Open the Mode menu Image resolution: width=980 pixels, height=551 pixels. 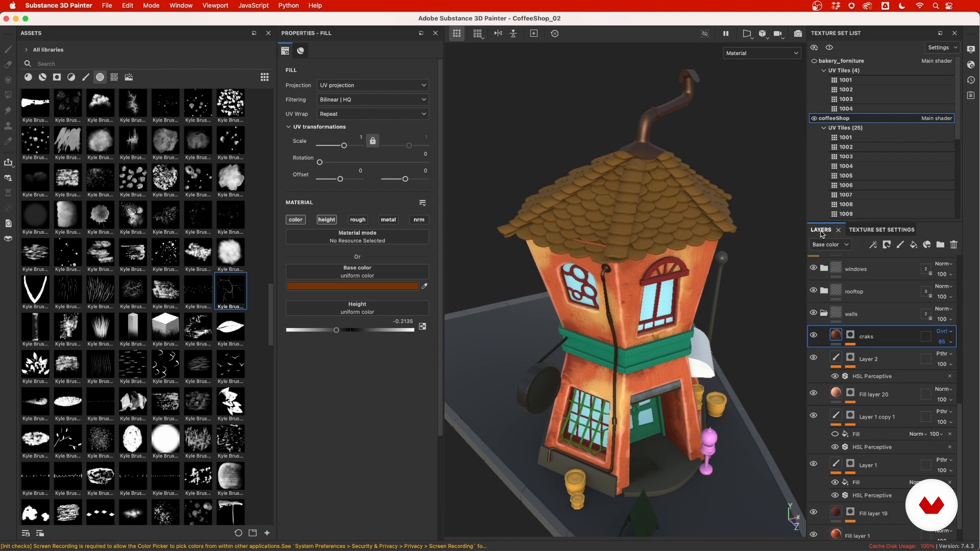(151, 6)
